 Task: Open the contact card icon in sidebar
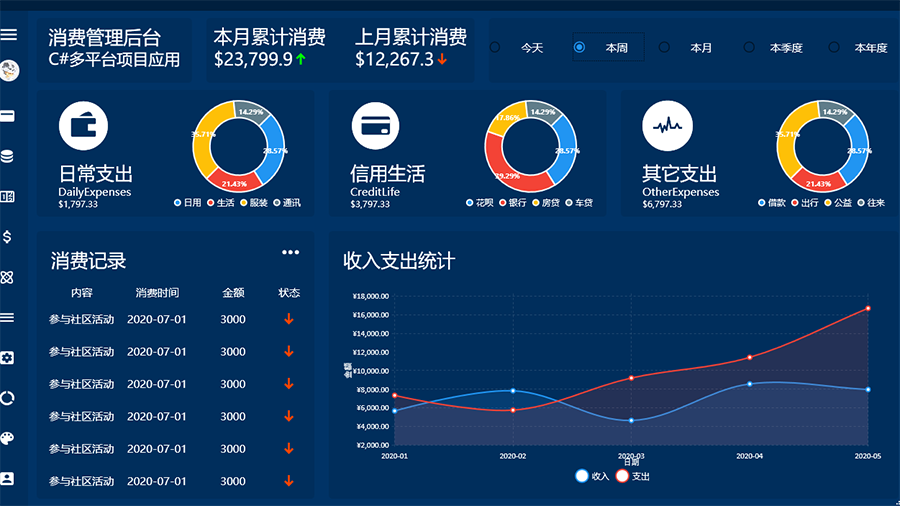[x=8, y=478]
